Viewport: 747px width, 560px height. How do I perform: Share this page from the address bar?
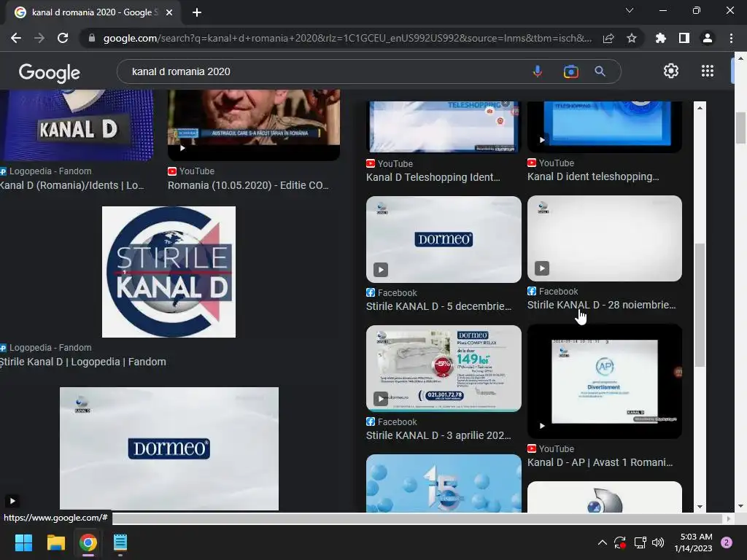608,38
